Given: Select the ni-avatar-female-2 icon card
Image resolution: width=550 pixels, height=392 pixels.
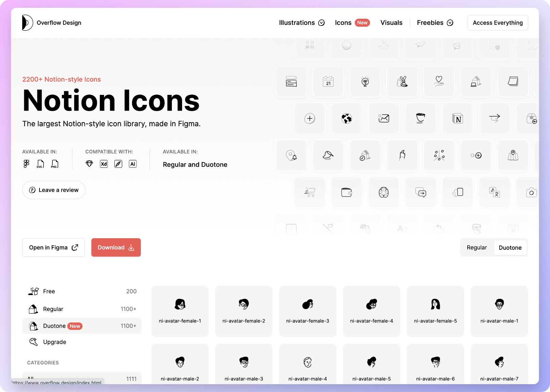Looking at the screenshot, I should tap(244, 311).
